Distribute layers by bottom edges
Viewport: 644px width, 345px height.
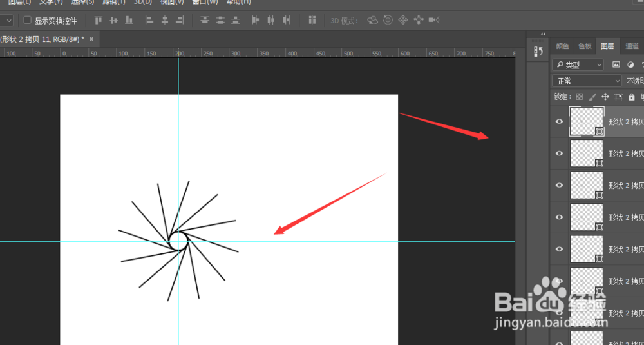point(235,20)
